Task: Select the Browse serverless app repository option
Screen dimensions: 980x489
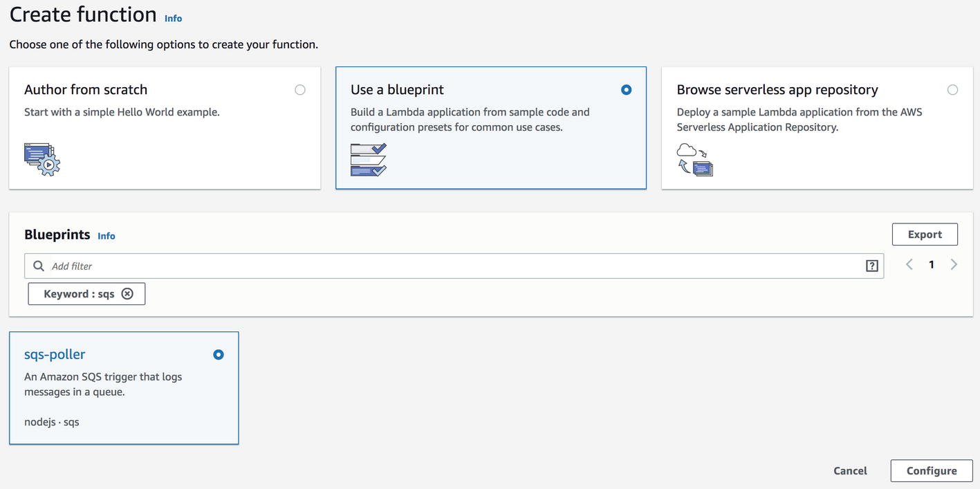Action: [x=952, y=89]
